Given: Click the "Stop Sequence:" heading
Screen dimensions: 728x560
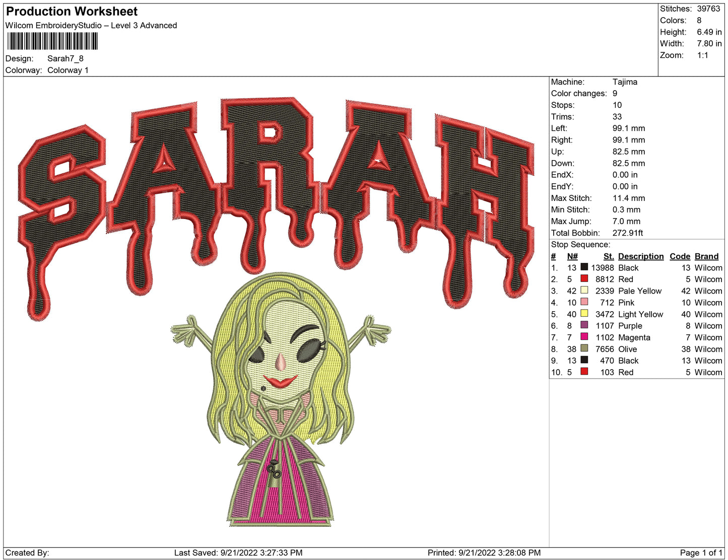Looking at the screenshot, I should click(580, 244).
